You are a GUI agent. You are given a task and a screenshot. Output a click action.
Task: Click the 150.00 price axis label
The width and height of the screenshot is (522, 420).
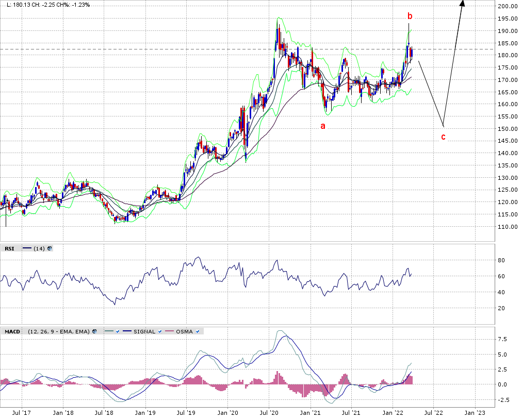click(508, 129)
